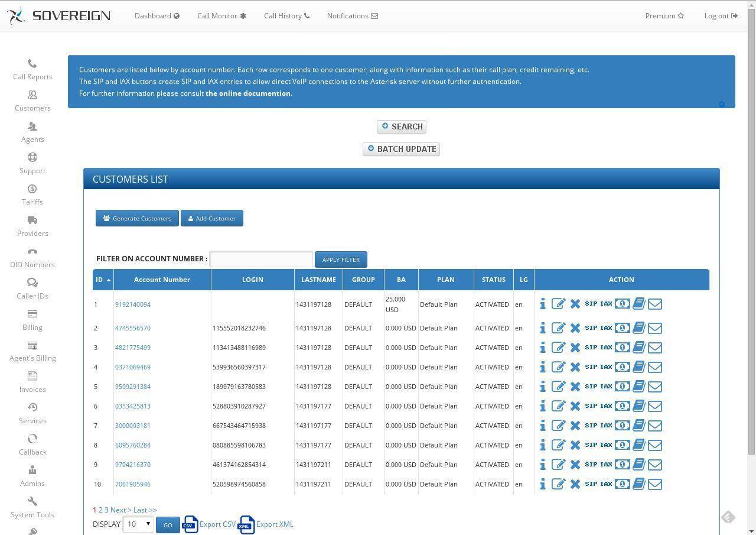The height and width of the screenshot is (535, 756).
Task: Open Call History in top navigation
Action: click(286, 16)
